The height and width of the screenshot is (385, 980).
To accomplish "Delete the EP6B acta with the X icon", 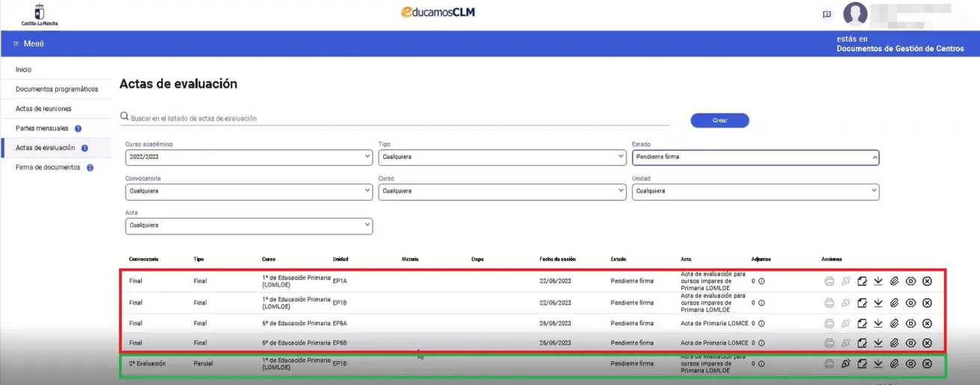I will [927, 343].
